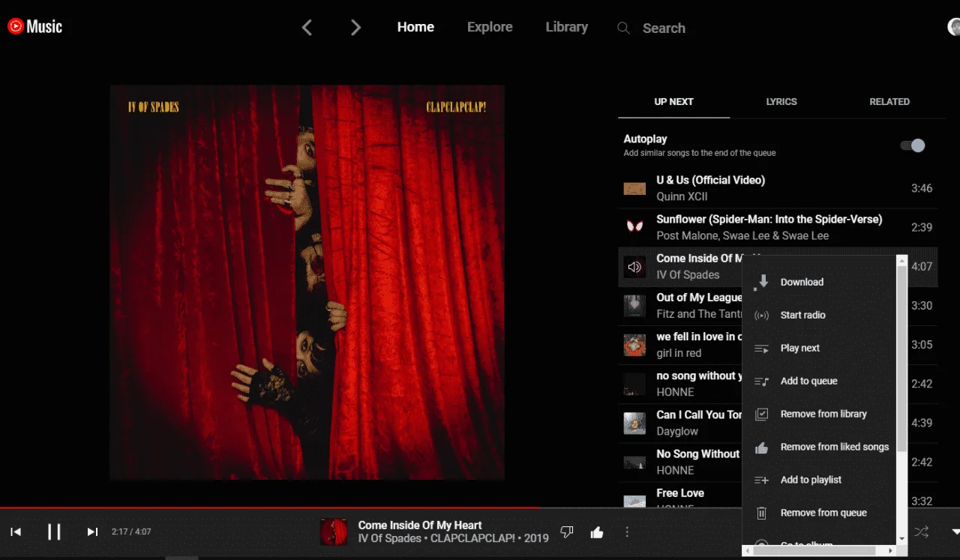Open the account avatar
The width and height of the screenshot is (960, 560).
954,27
